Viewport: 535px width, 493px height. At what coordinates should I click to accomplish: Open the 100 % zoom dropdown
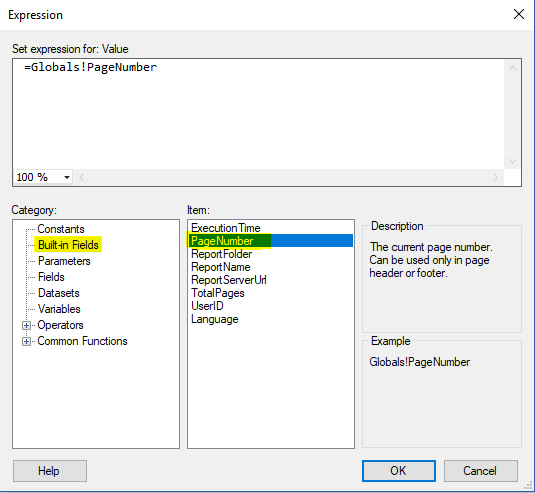point(67,177)
